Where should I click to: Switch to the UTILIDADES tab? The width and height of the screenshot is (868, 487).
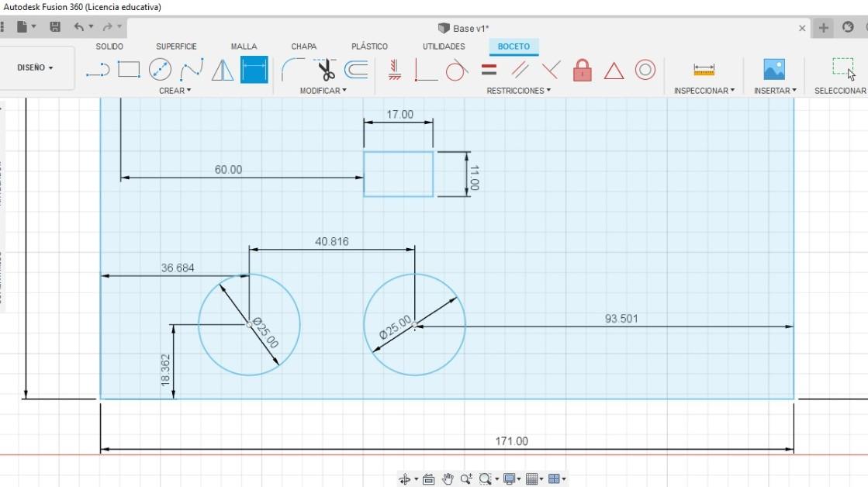(x=444, y=47)
